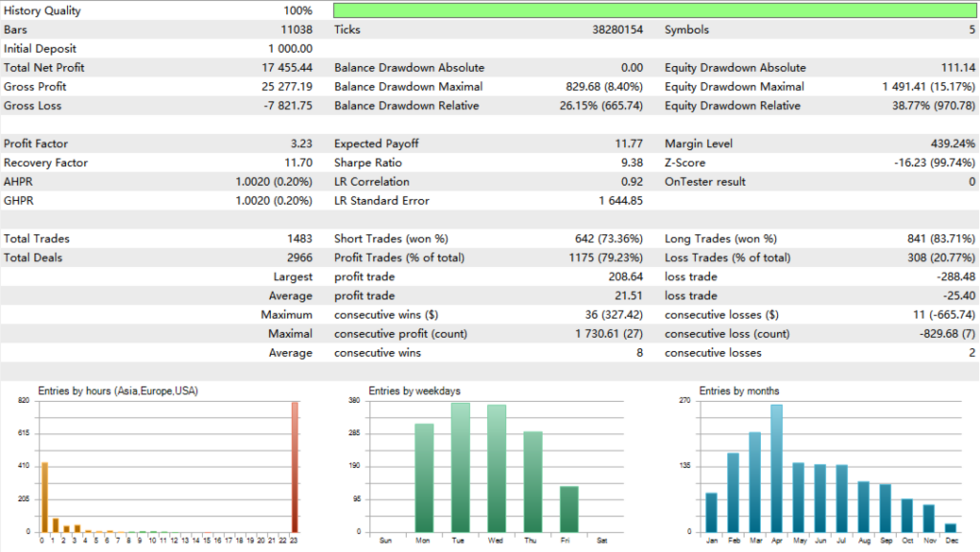This screenshot has height=552, width=980.
Task: Click the Gross Profit value 25 277.19
Action: click(287, 87)
